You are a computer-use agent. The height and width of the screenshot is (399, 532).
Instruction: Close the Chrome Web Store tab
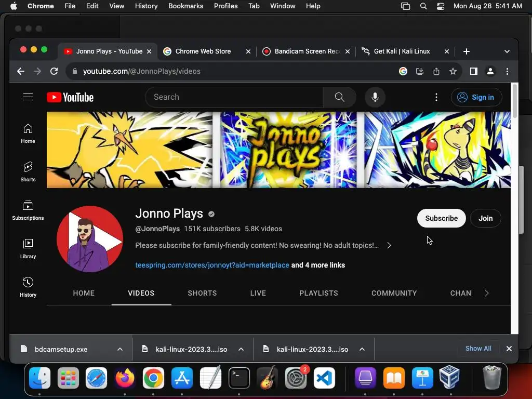point(248,51)
